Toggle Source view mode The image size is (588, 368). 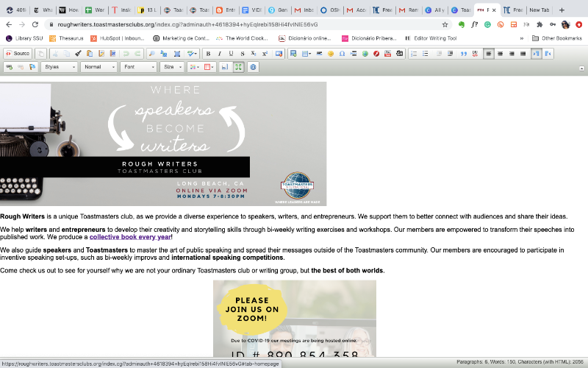(x=18, y=54)
